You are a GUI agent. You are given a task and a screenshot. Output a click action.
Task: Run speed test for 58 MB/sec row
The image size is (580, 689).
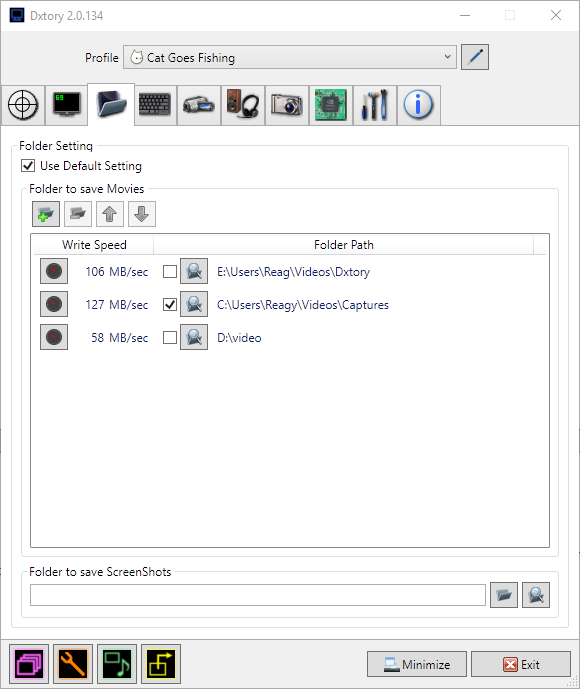click(54, 337)
